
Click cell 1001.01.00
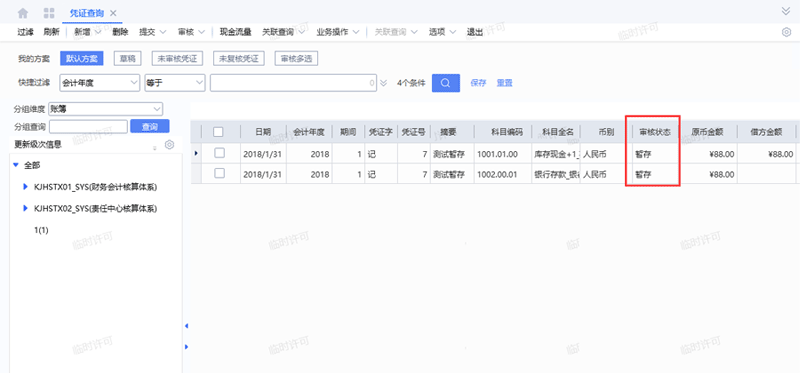pos(503,153)
